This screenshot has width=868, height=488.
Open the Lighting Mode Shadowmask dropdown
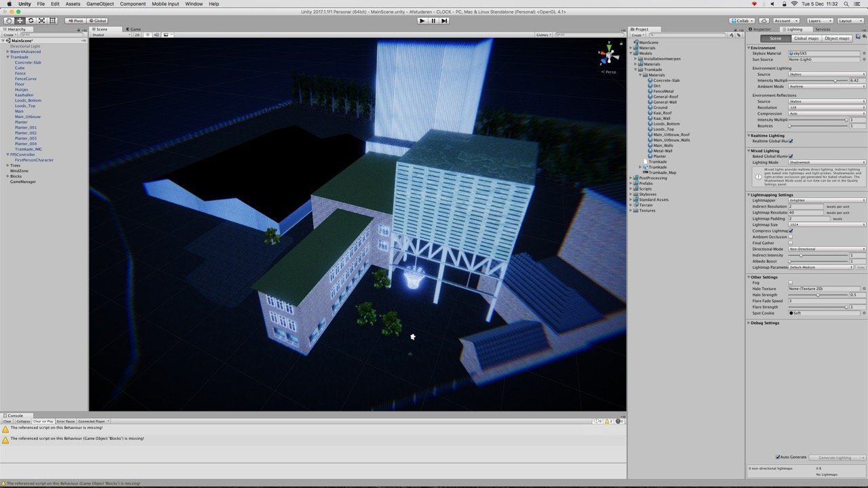coord(827,163)
